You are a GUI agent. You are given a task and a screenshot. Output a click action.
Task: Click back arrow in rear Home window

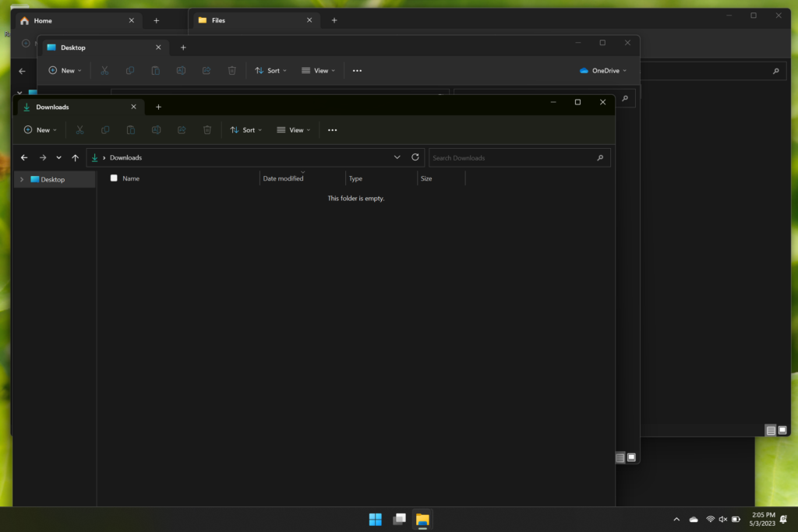click(22, 71)
